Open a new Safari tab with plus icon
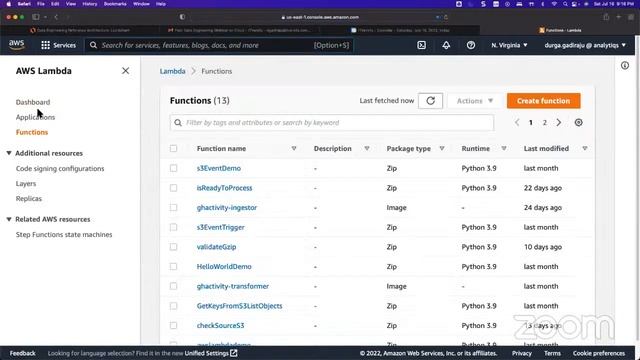The width and height of the screenshot is (640, 360). 618,17
